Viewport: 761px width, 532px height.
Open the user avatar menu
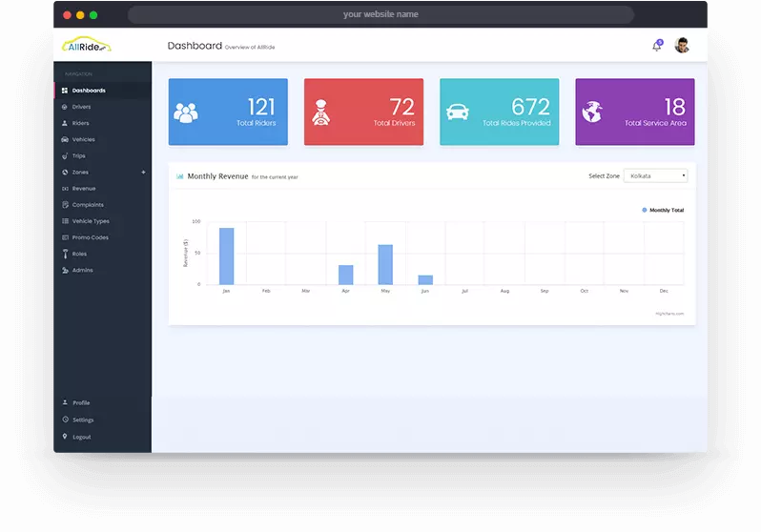(682, 45)
